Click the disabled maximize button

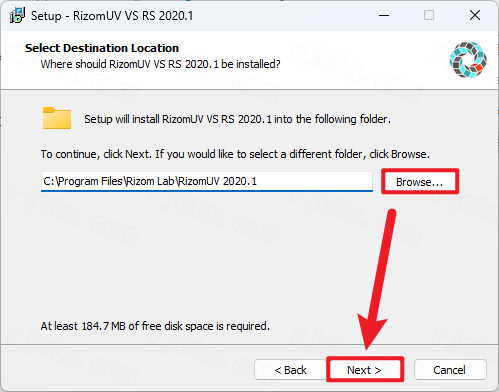point(429,15)
